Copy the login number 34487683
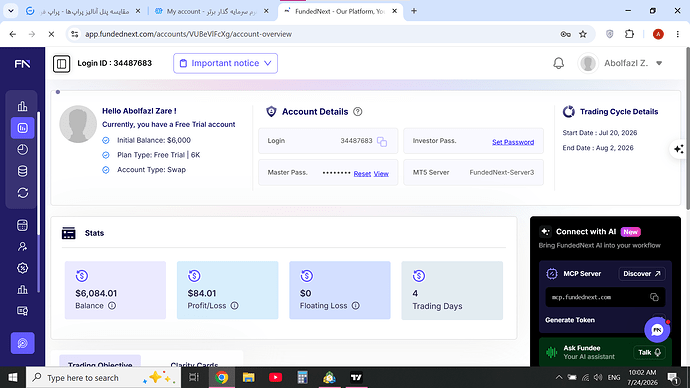This screenshot has width=690, height=388. pyautogui.click(x=382, y=142)
